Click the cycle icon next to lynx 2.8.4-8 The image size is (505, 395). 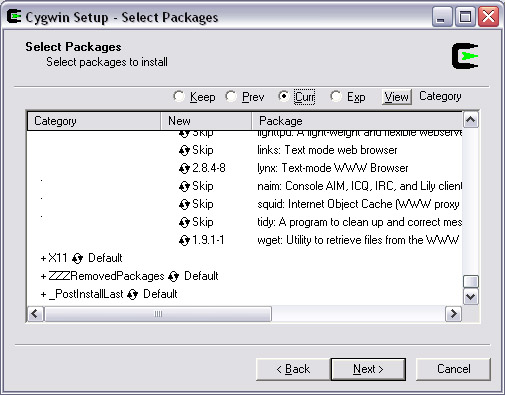184,168
